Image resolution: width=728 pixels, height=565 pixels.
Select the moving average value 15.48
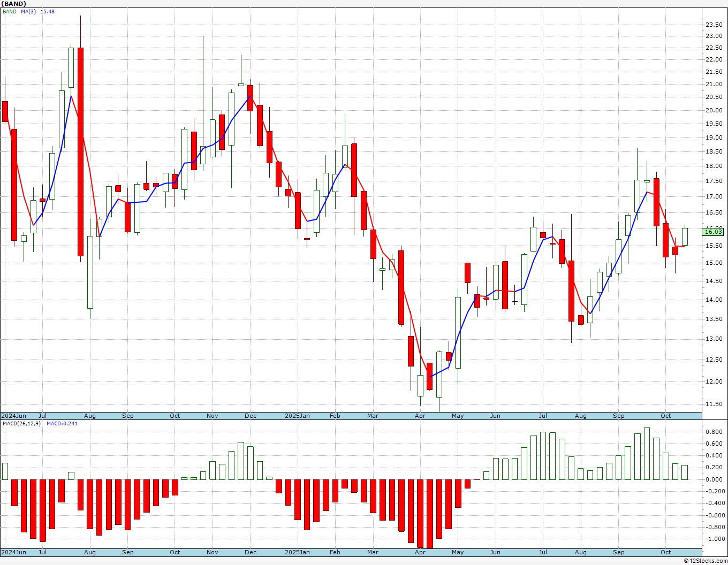click(48, 12)
